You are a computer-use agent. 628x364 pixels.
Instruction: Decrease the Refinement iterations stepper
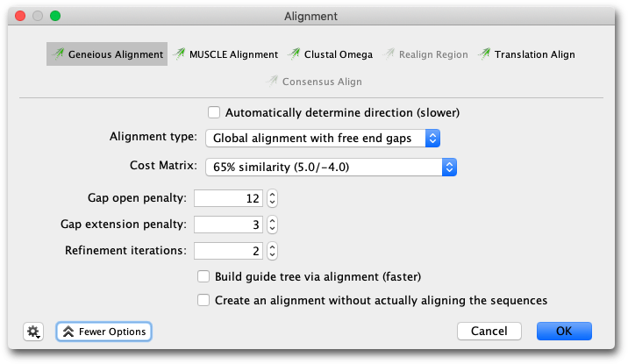(273, 255)
